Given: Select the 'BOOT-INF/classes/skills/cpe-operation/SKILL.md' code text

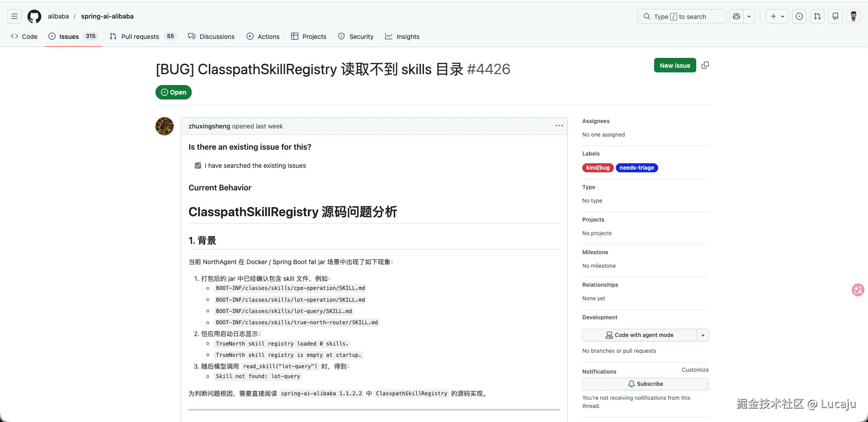Looking at the screenshot, I should coord(290,288).
